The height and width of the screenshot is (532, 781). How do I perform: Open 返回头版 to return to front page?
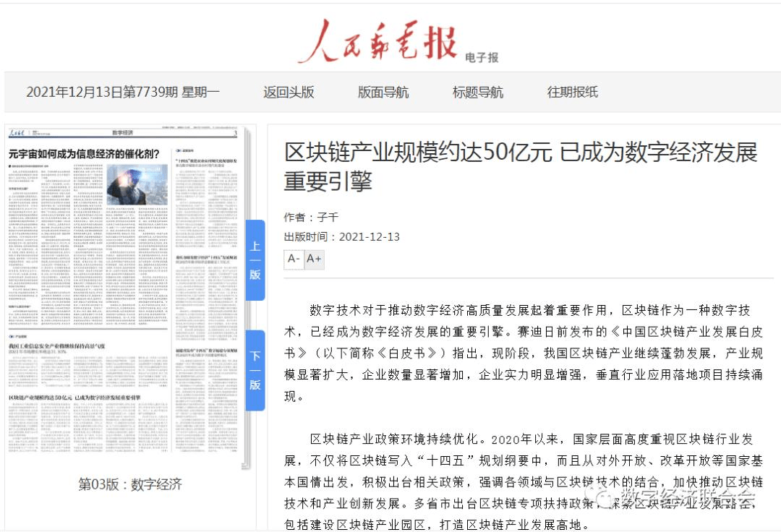coord(287,92)
